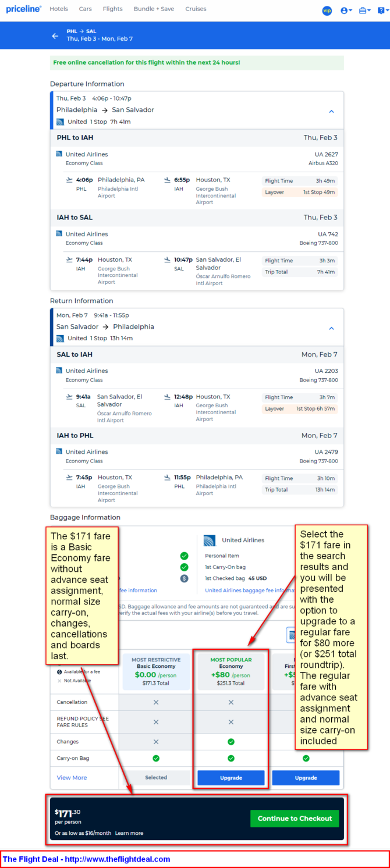This screenshot has height=868, width=390.
Task: Click the takeoff plane icon at 7:45p
Action: (x=70, y=477)
